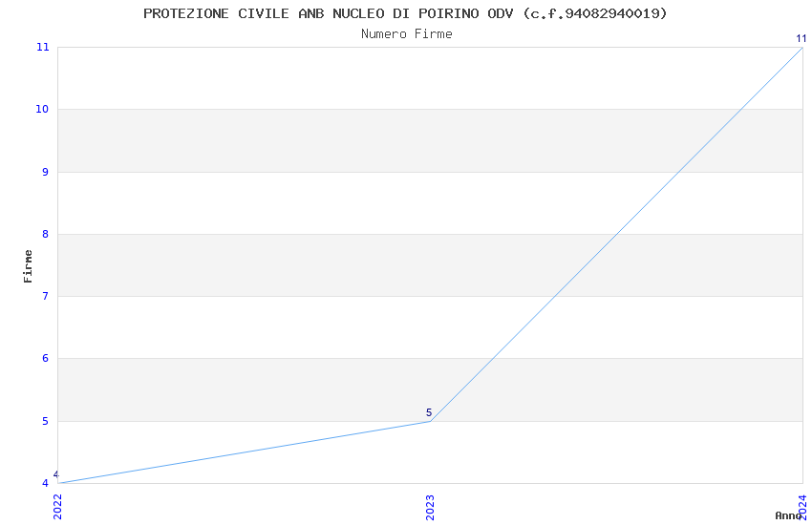Click the y-axis tick label 11
The width and height of the screenshot is (812, 525).
pos(43,47)
